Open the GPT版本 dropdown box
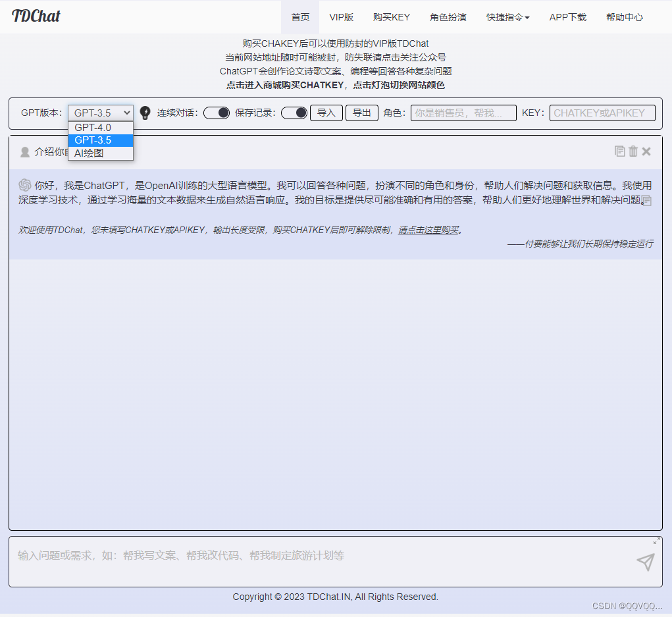 tap(101, 113)
